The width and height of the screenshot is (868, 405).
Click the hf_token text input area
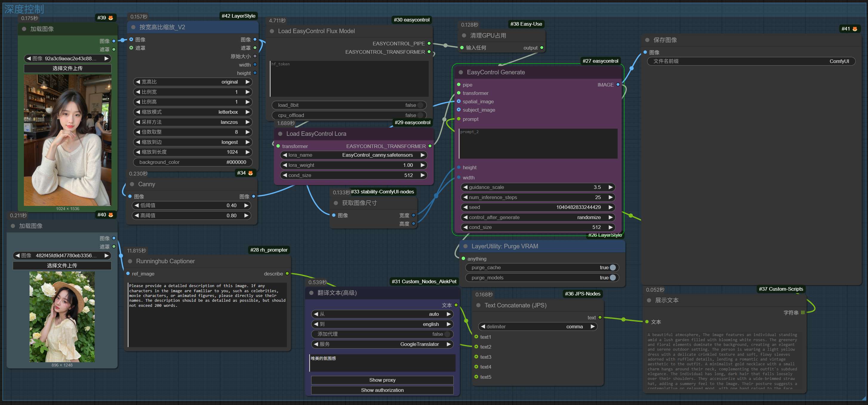click(x=349, y=79)
